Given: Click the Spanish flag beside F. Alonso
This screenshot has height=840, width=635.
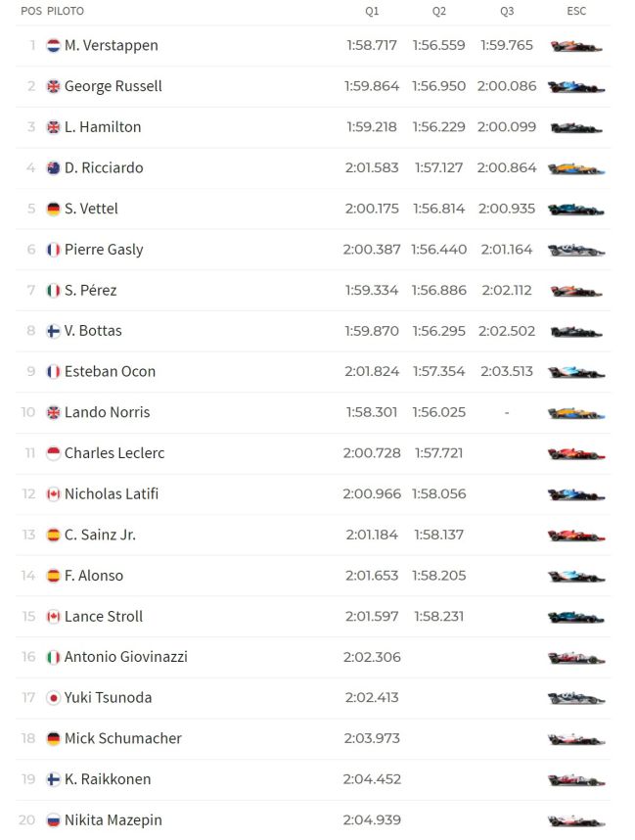Looking at the screenshot, I should (54, 576).
